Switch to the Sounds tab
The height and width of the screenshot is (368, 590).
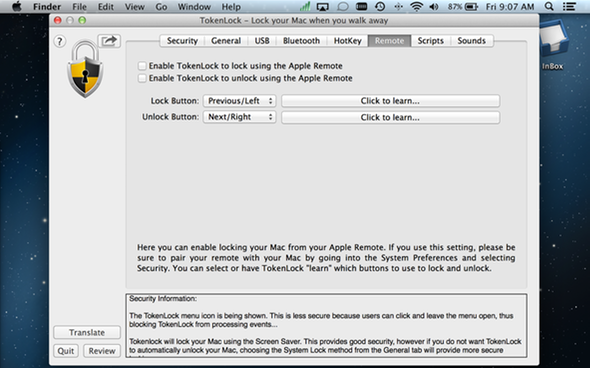coord(471,41)
